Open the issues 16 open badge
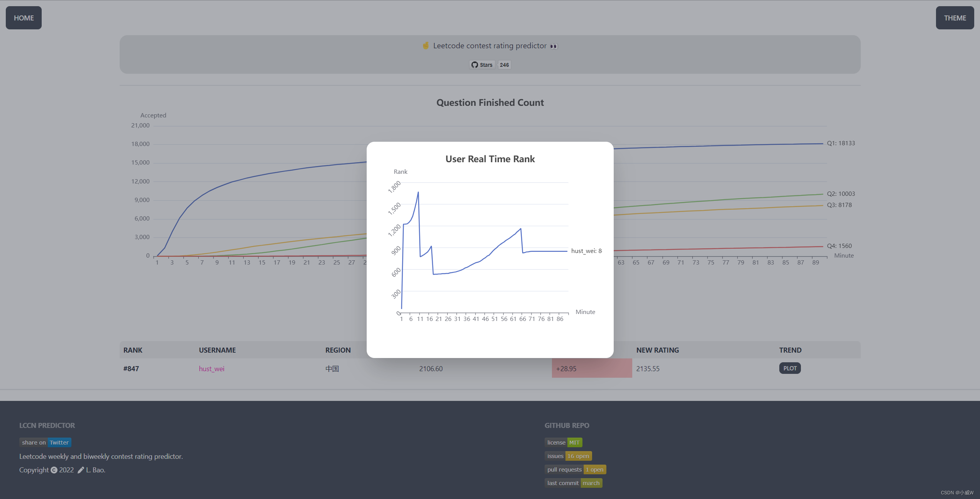Screen dimensions: 980x499 pos(568,456)
